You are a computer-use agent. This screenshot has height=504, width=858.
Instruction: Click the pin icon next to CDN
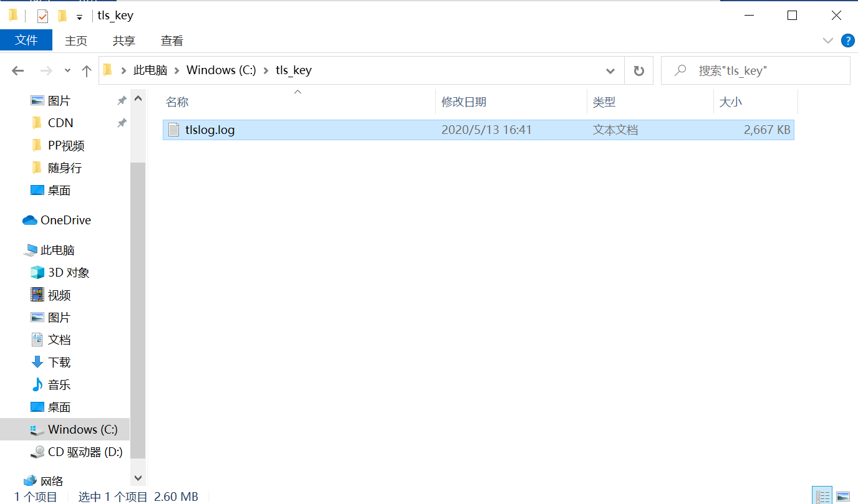(122, 123)
